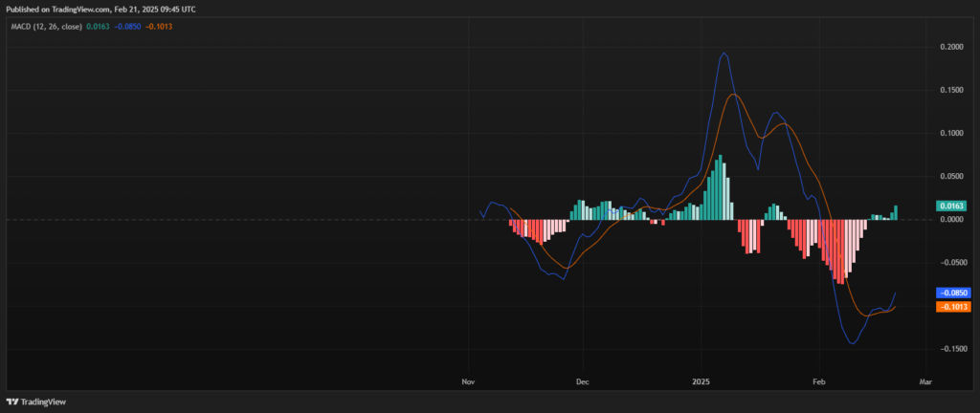980x413 pixels.
Task: Click the 2025 time axis label
Action: pyautogui.click(x=701, y=380)
